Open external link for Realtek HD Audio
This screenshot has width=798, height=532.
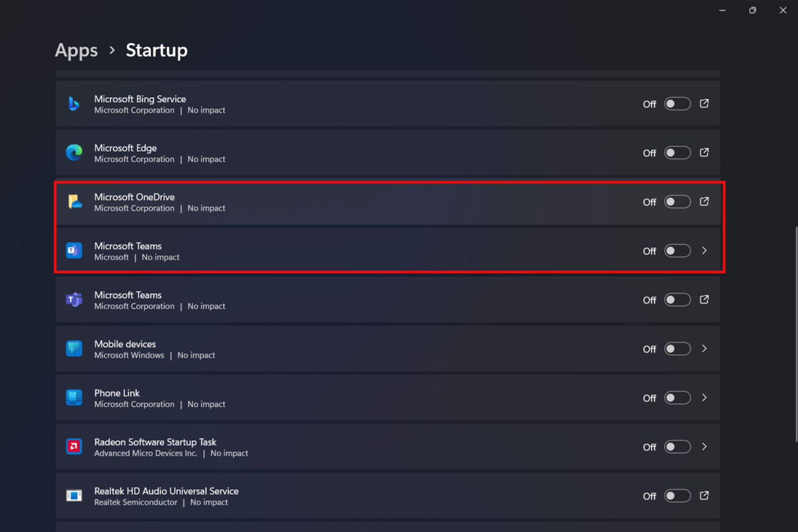(704, 495)
